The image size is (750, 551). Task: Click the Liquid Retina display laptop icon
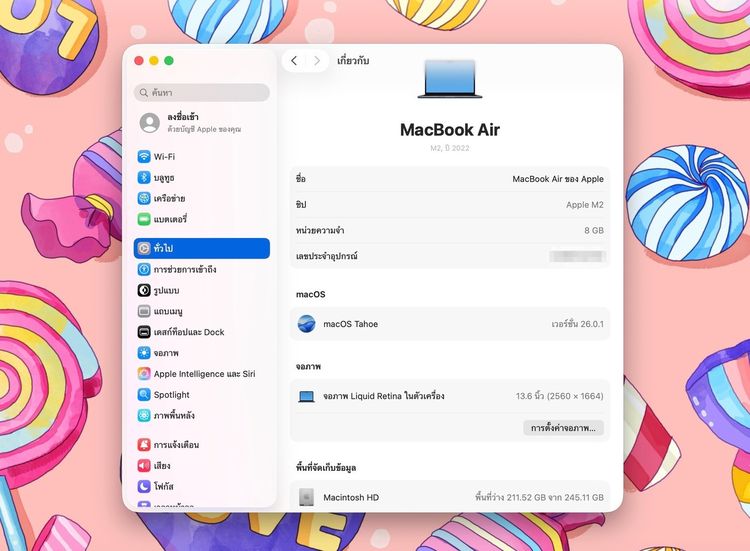pyautogui.click(x=306, y=396)
